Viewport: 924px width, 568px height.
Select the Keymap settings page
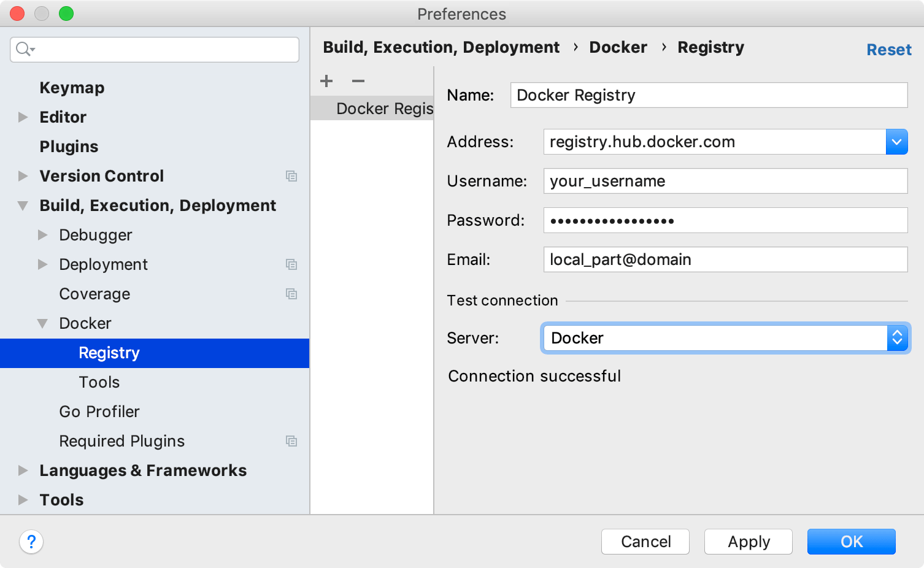click(72, 88)
